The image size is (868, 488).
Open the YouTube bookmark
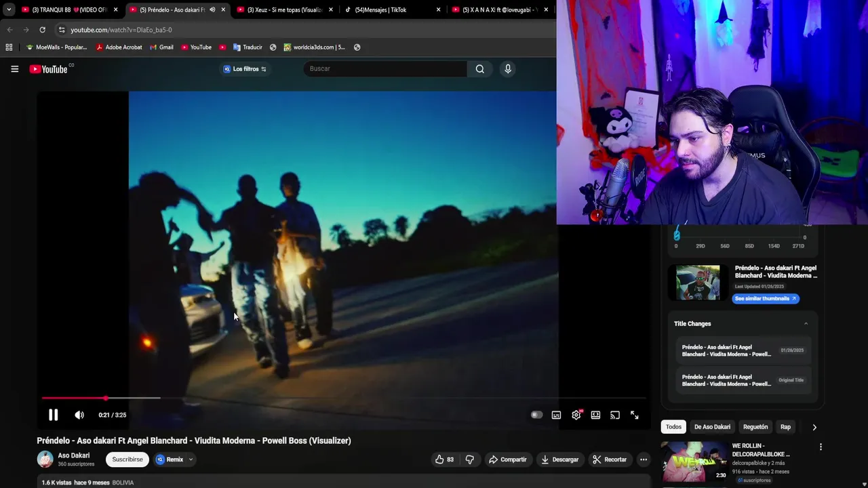pos(196,47)
